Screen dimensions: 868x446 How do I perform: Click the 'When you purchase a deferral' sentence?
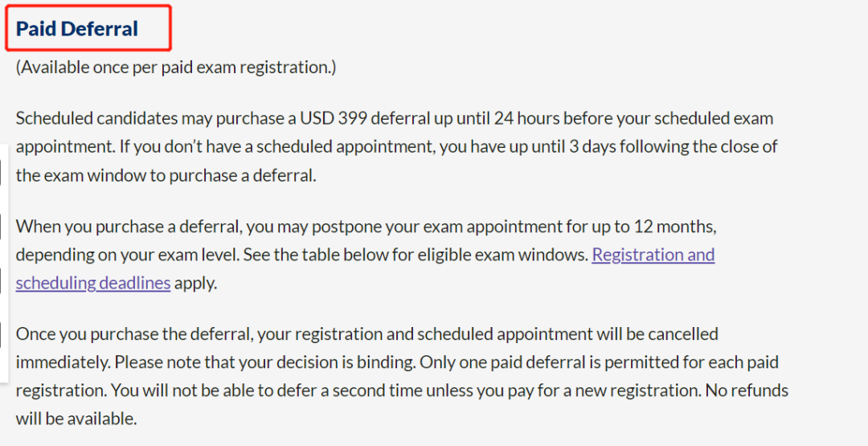pos(129,227)
